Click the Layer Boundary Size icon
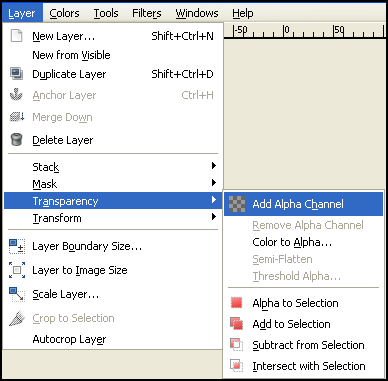Image resolution: width=388 pixels, height=381 pixels. coord(17,247)
